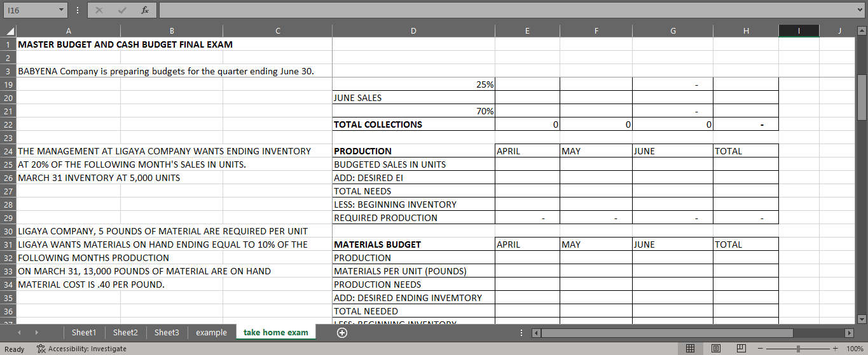Open the Name Box dropdown arrow
Viewport: 868px width, 355px height.
[60, 10]
